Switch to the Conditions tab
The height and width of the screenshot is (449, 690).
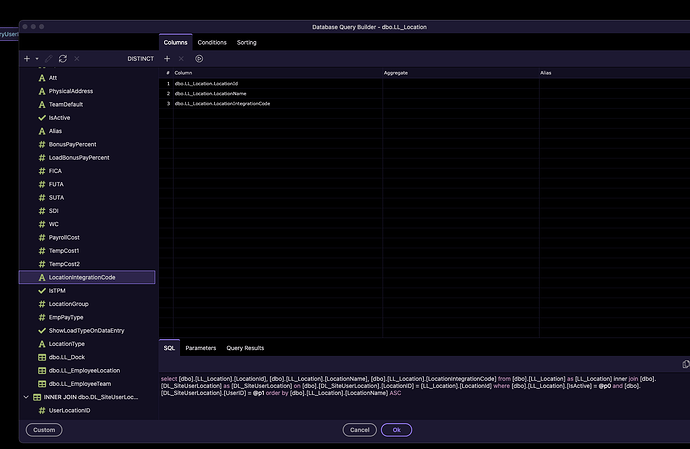(212, 42)
